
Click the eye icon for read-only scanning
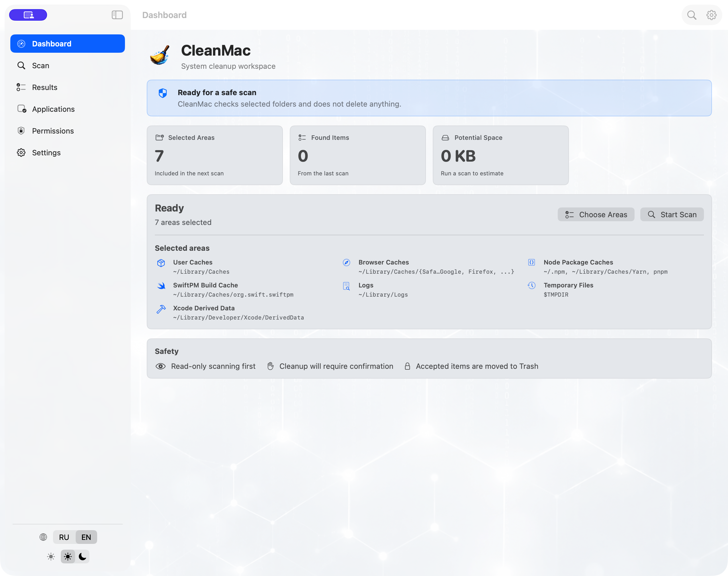coord(161,366)
